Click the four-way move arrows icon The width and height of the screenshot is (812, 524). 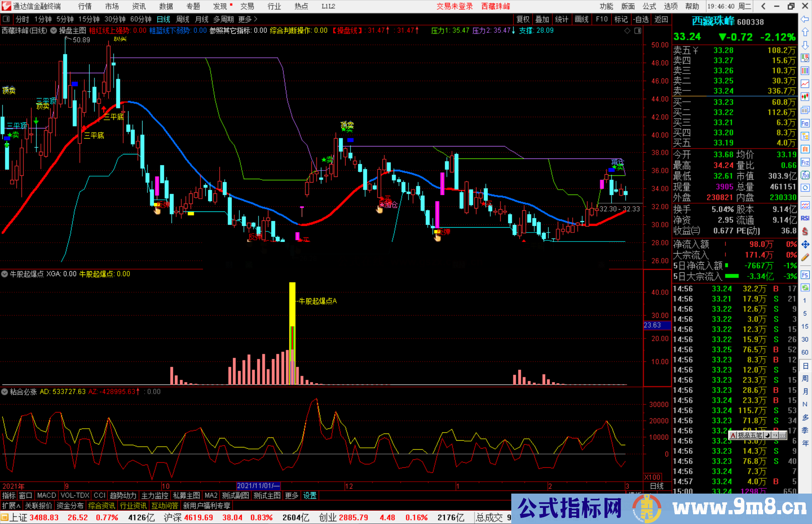805,245
